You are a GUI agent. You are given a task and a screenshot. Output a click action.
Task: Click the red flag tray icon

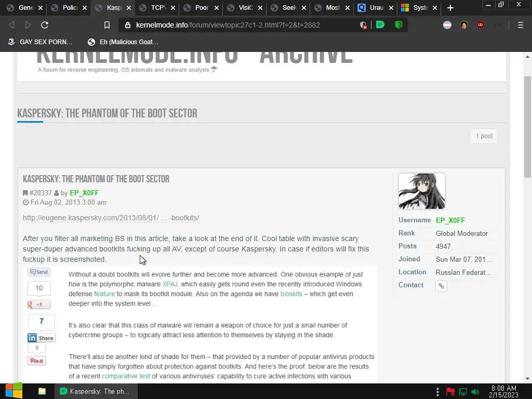(x=450, y=392)
